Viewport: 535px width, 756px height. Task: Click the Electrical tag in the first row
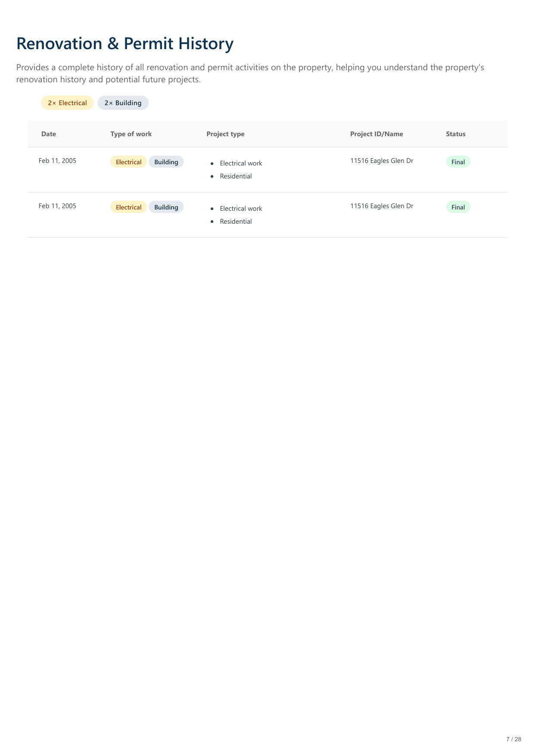128,162
